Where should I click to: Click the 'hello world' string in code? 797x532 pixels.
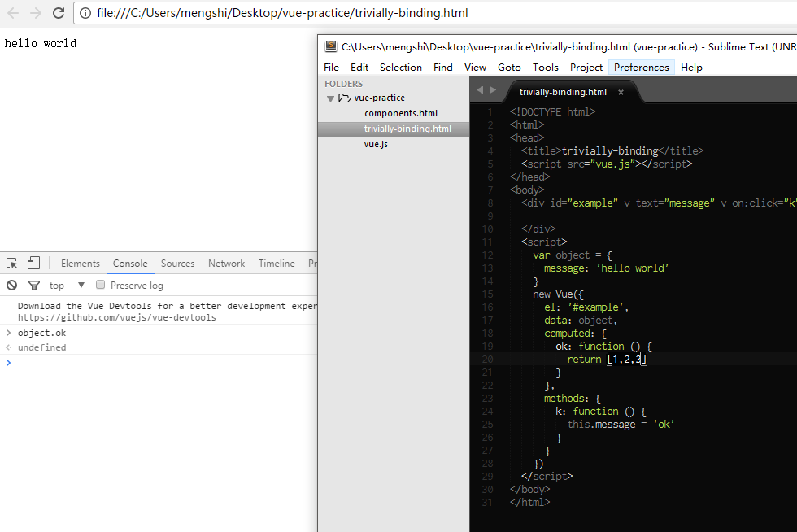click(x=632, y=268)
